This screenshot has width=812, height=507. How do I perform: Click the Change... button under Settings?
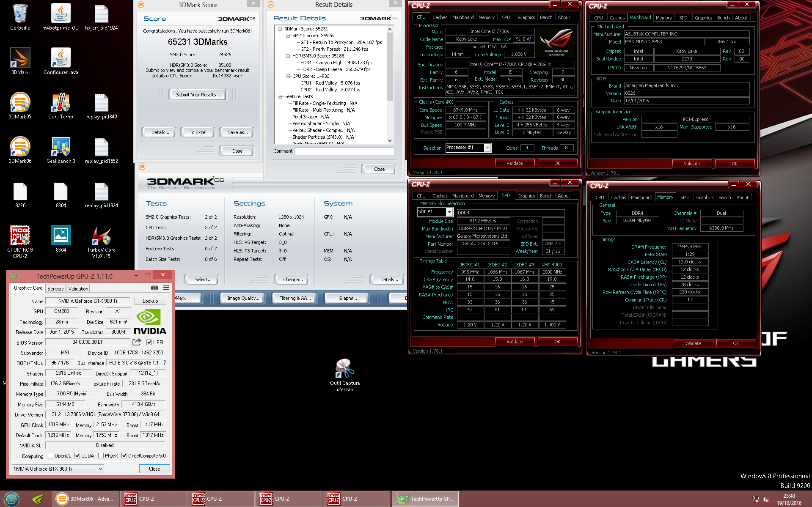pos(293,280)
